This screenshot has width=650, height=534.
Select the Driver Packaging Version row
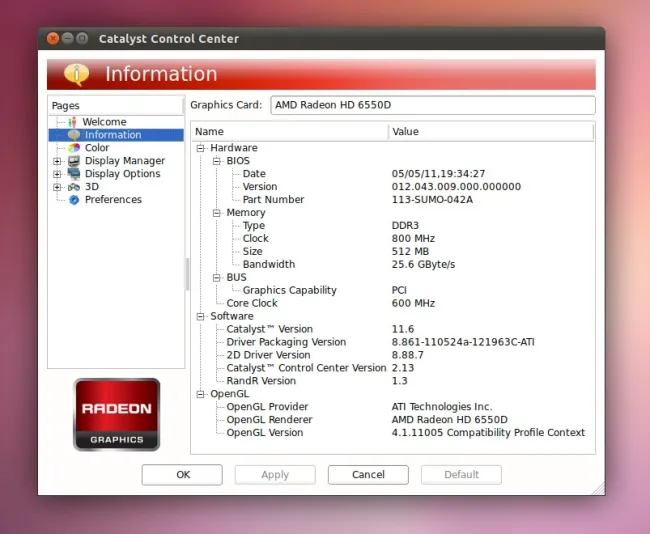393,342
